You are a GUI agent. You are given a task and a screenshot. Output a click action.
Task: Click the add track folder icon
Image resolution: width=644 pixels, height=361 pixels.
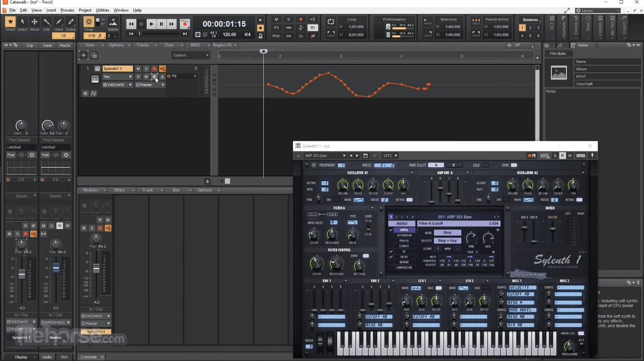pyautogui.click(x=94, y=55)
